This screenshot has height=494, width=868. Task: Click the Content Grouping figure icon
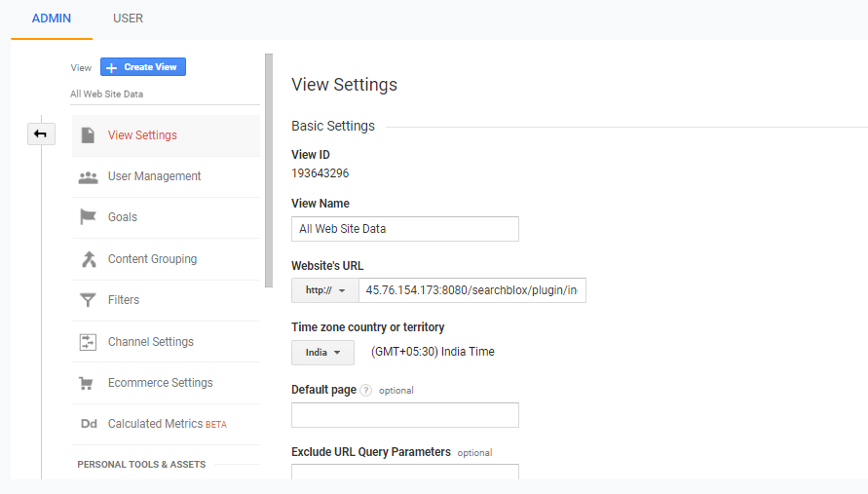pos(89,259)
